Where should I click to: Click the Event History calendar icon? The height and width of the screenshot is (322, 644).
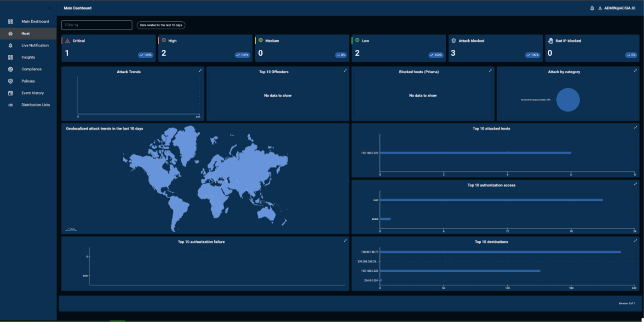point(11,93)
